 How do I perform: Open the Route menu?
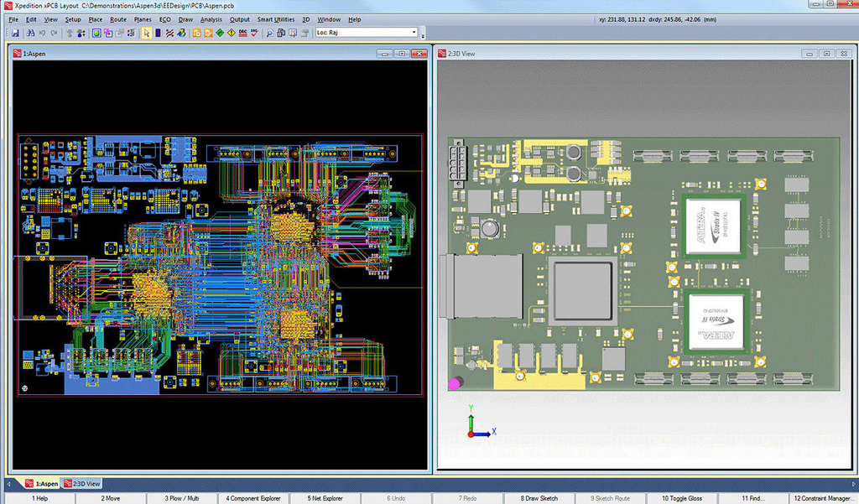117,19
